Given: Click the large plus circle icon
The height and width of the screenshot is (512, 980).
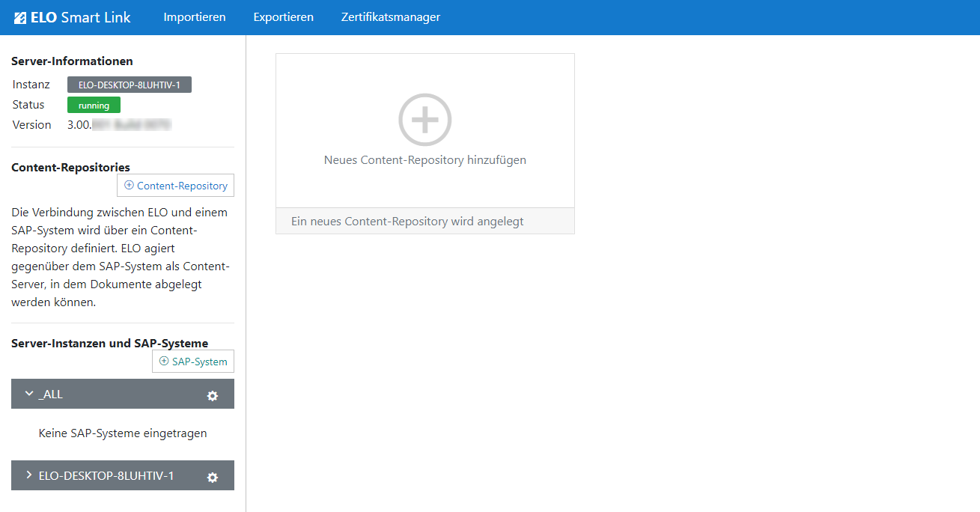Looking at the screenshot, I should [x=425, y=120].
